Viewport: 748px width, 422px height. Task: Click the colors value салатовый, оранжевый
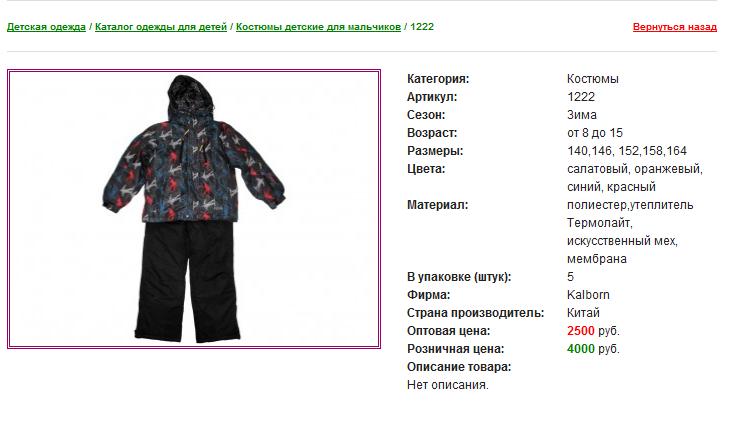click(x=634, y=169)
